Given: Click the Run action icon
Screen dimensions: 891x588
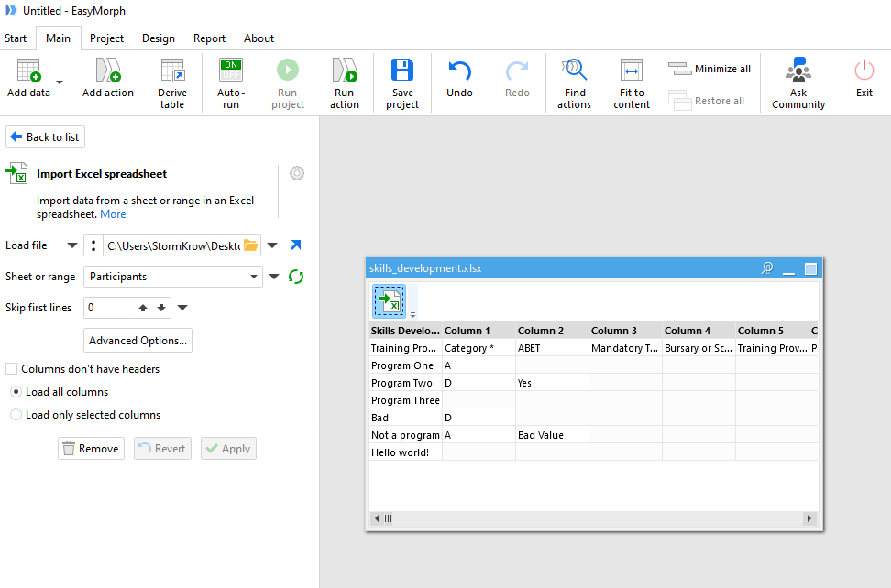Looking at the screenshot, I should [345, 71].
